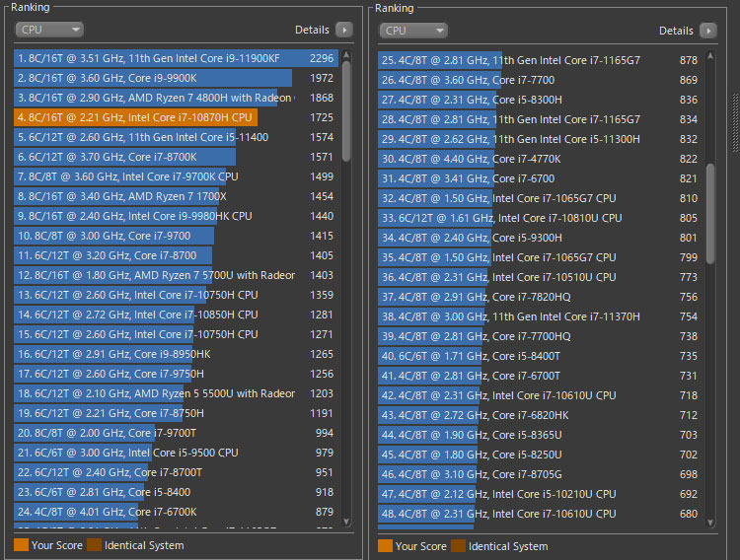Select the Core i7-8705G row
Image resolution: width=740 pixels, height=560 pixels.
click(541, 474)
